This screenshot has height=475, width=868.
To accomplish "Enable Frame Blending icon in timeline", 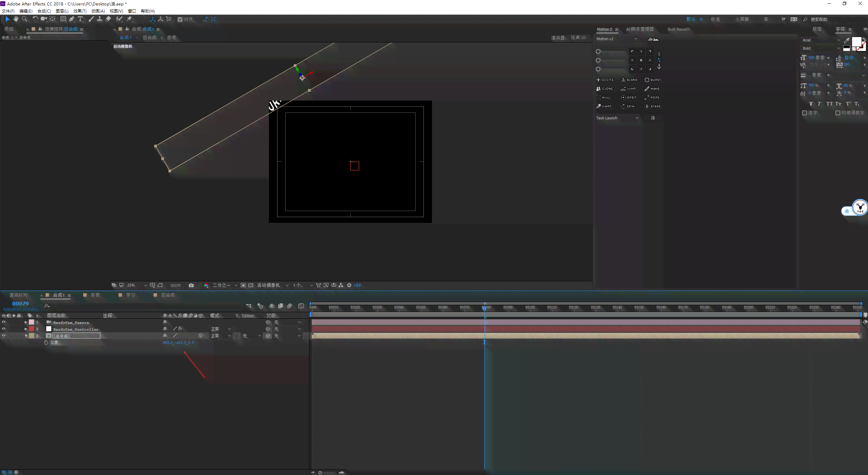I will click(281, 306).
